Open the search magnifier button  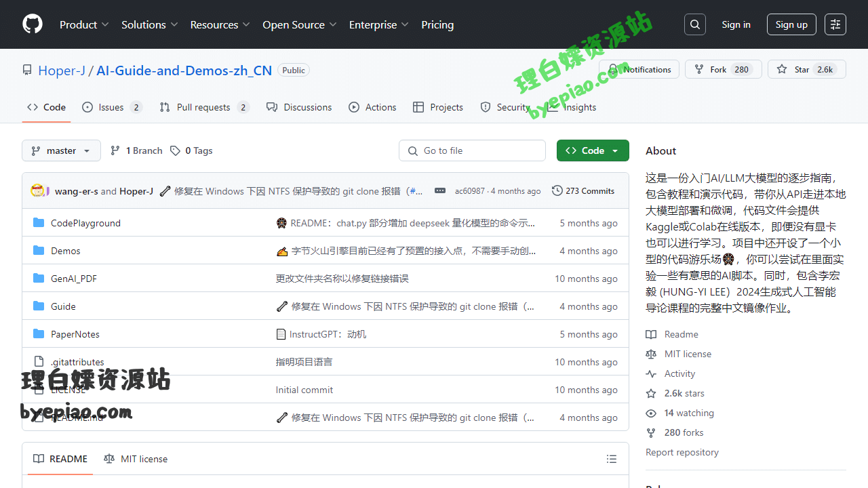tap(695, 24)
